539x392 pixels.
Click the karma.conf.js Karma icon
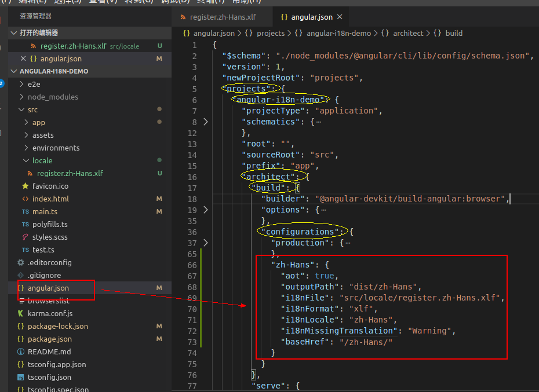(21, 313)
